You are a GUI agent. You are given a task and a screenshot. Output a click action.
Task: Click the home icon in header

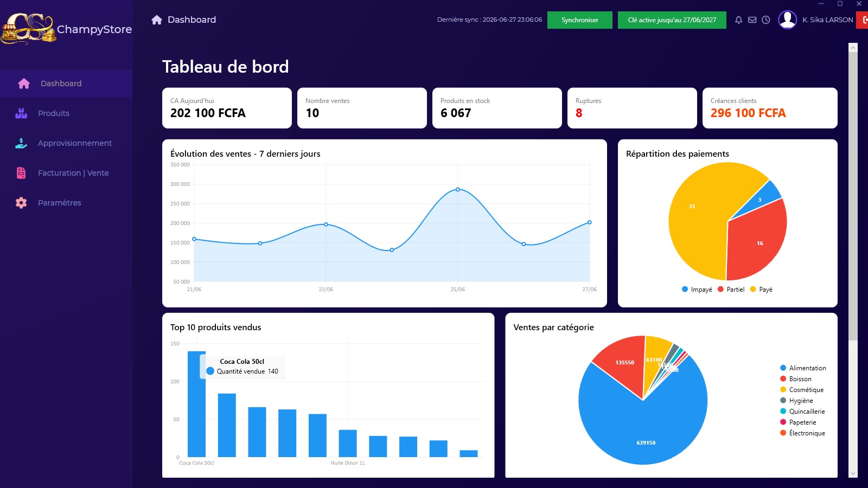(x=157, y=20)
